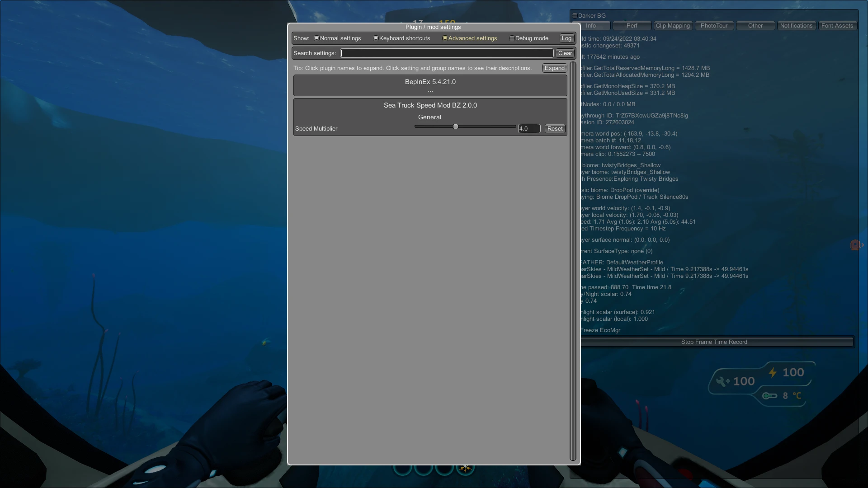The width and height of the screenshot is (868, 488).
Task: Click into the Search settings field
Action: click(x=447, y=53)
